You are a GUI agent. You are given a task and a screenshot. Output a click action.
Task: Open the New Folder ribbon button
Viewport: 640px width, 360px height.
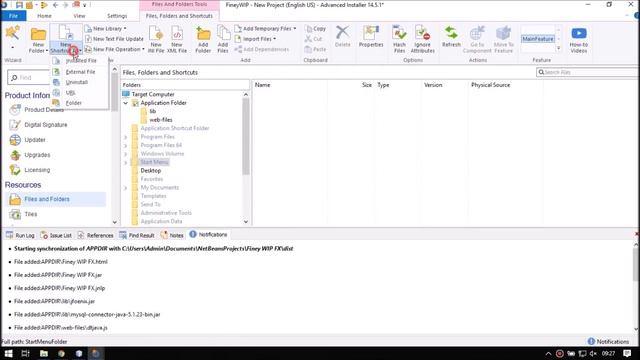click(38, 40)
